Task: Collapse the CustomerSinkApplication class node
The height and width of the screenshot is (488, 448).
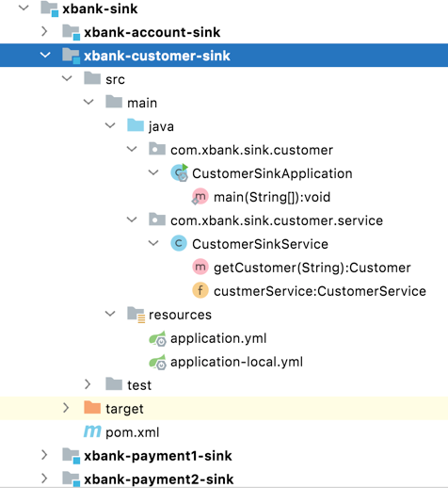Action: 153,172
